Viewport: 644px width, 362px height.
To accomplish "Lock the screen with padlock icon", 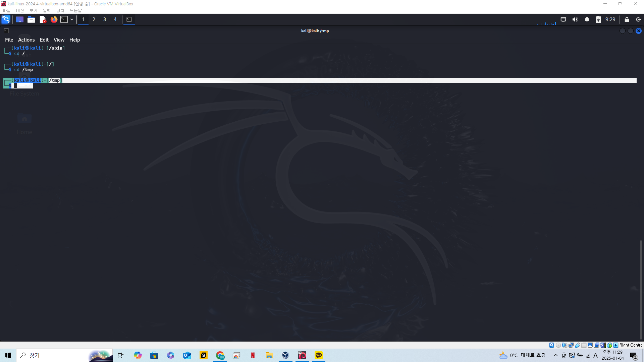I will (x=627, y=19).
